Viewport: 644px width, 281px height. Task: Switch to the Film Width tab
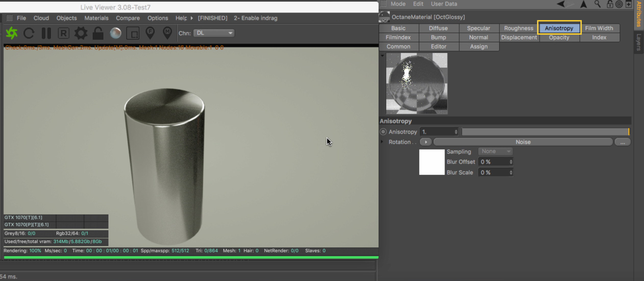599,28
